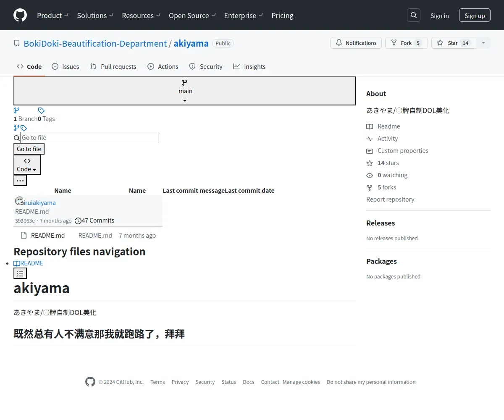The width and height of the screenshot is (504, 420).
Task: Open the Readme link in About
Action: coord(383,126)
